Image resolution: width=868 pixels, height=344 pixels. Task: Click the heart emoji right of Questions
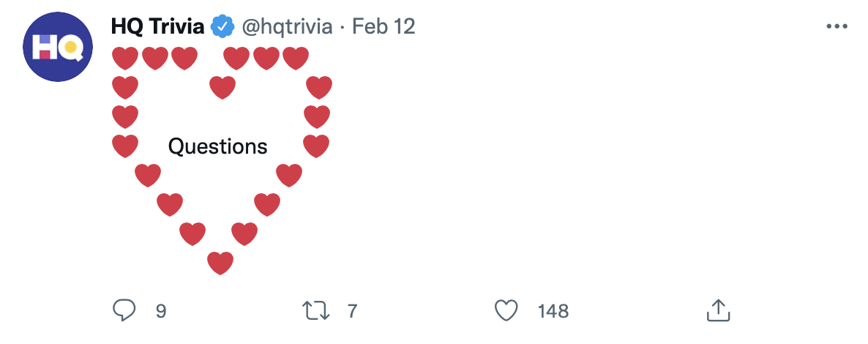(316, 146)
